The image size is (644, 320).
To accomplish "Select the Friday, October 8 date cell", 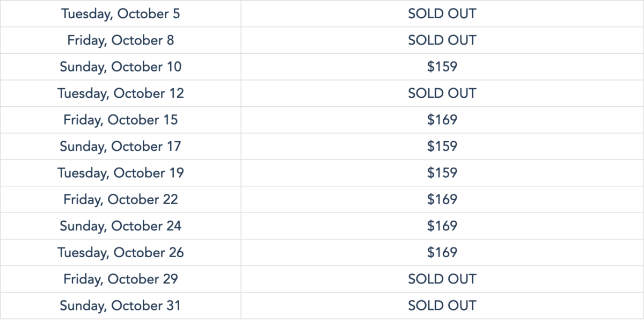I will click(x=121, y=40).
